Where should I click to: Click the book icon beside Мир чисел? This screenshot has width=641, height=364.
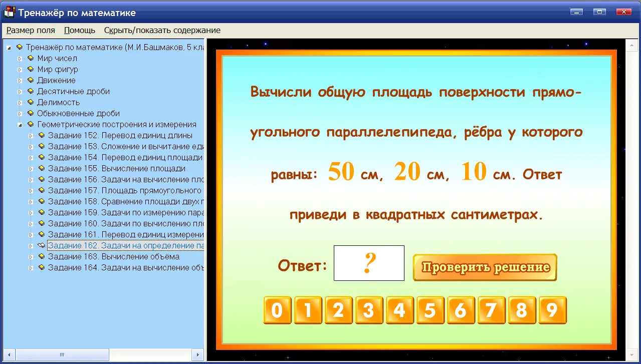point(30,58)
